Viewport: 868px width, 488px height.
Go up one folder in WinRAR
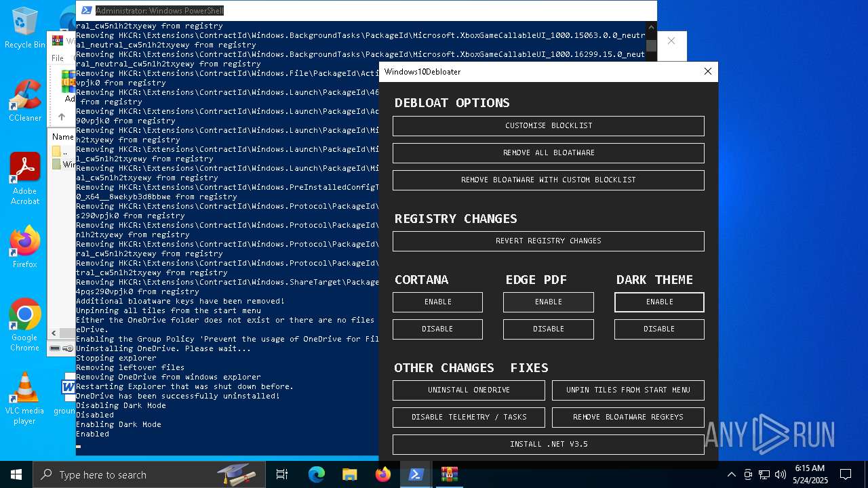click(62, 117)
